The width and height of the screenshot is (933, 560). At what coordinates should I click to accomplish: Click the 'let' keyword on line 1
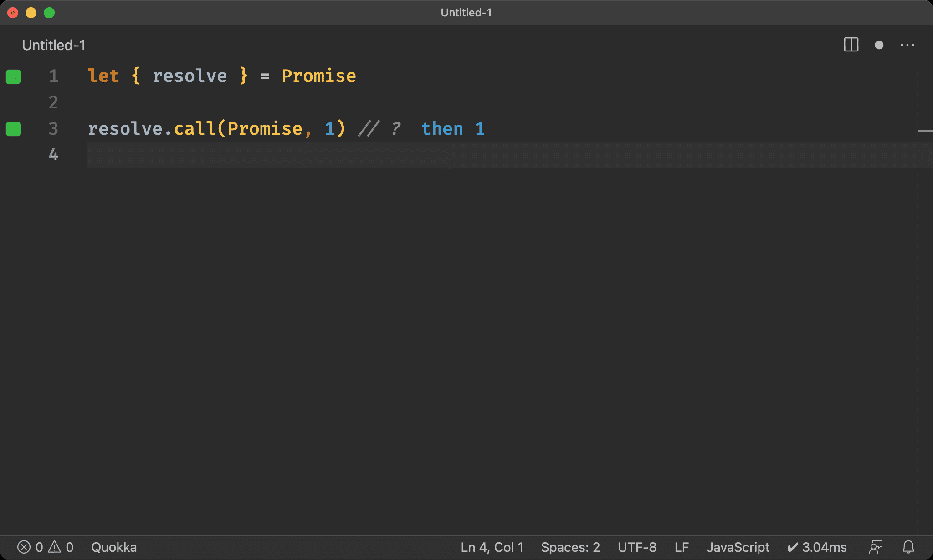tap(103, 76)
